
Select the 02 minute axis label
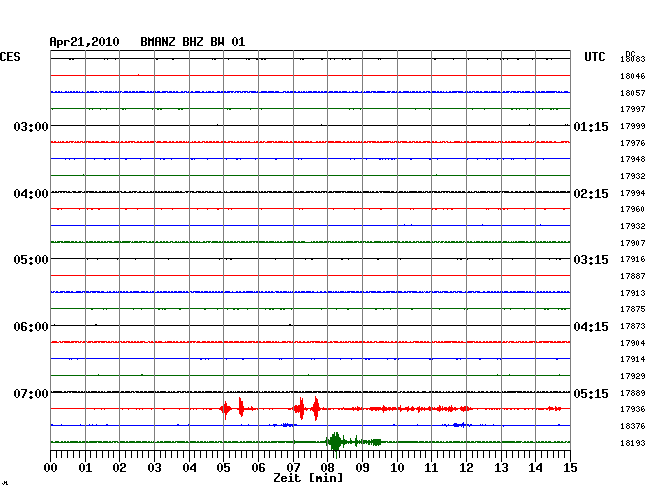119,468
